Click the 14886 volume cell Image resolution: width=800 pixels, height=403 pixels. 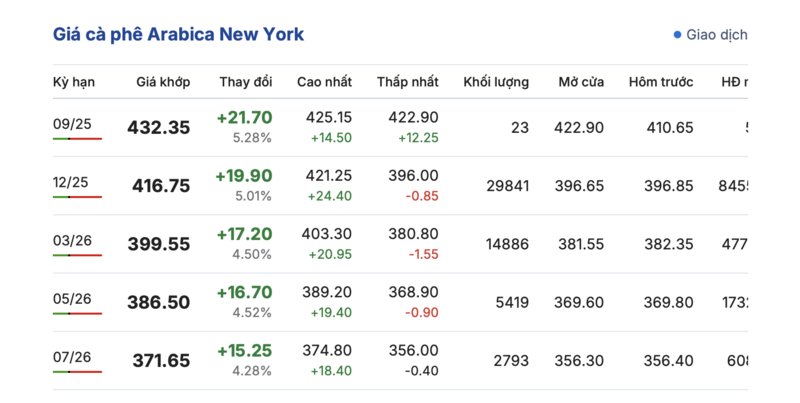click(507, 244)
